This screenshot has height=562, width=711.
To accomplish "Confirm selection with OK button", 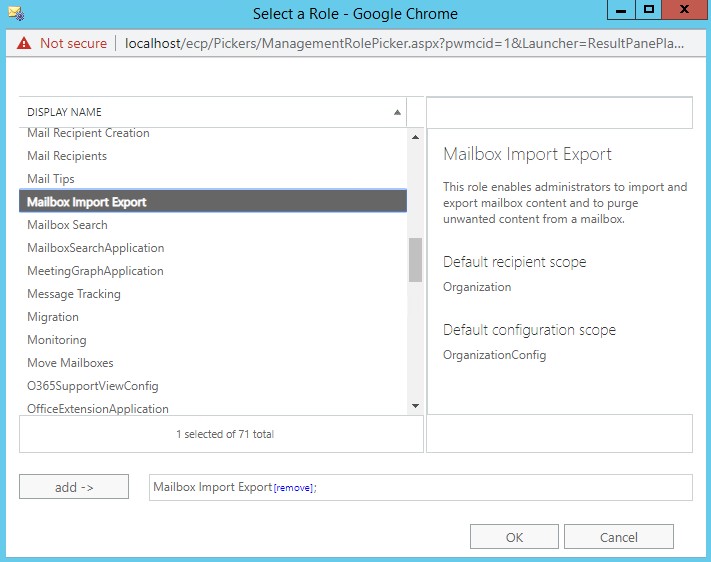I will 514,537.
